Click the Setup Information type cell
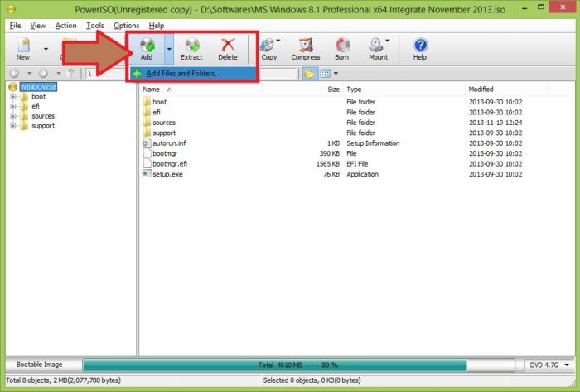The height and width of the screenshot is (392, 580). point(373,143)
